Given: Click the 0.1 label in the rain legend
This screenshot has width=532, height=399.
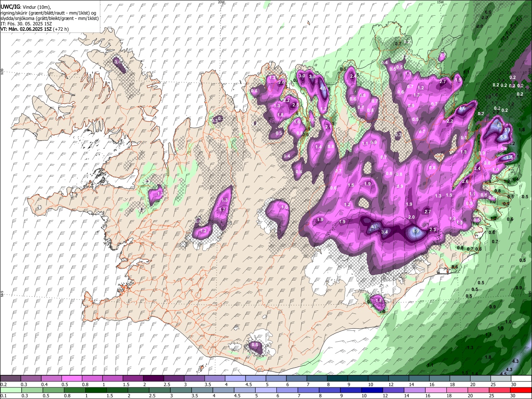Looking at the screenshot, I should tap(3, 396).
